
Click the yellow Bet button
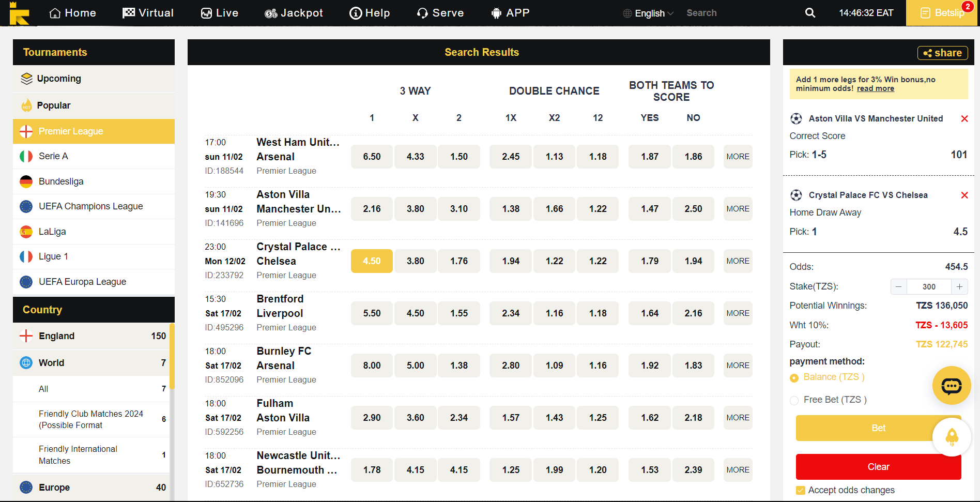pyautogui.click(x=878, y=428)
